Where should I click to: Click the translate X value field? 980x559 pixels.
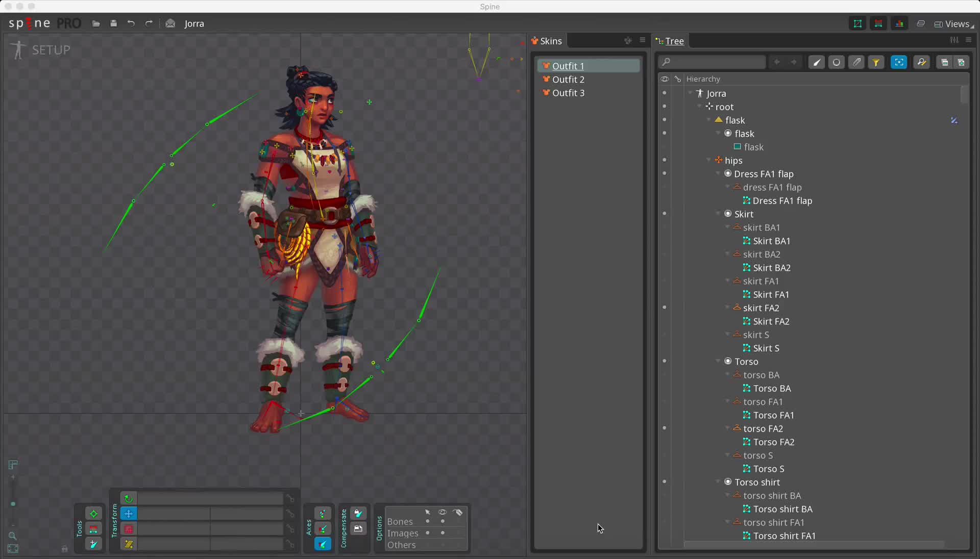pos(174,514)
